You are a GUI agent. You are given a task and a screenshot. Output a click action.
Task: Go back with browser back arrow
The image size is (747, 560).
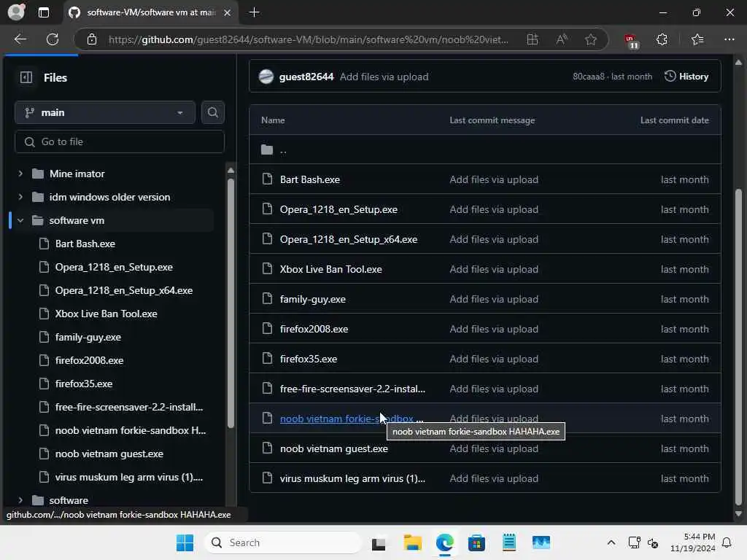coord(20,39)
